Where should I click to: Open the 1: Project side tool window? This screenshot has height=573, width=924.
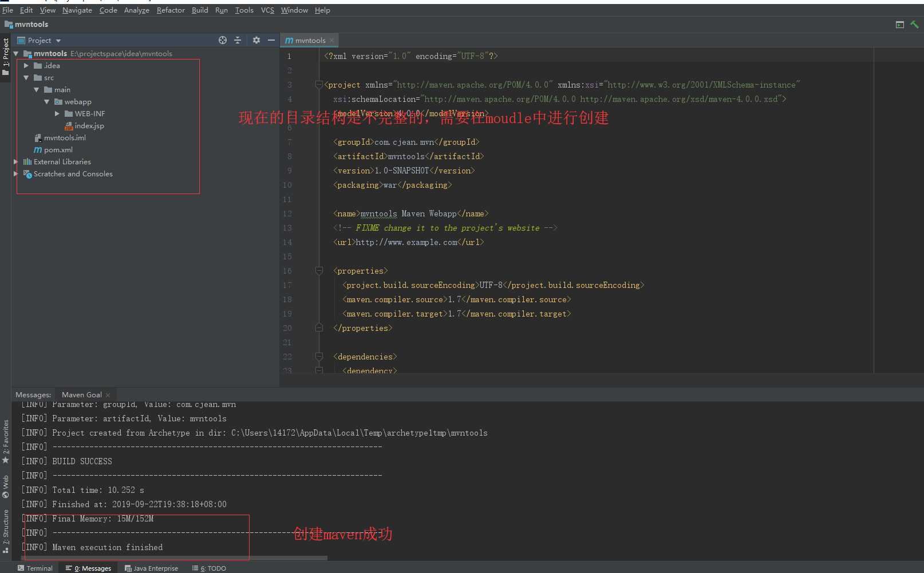[6, 57]
